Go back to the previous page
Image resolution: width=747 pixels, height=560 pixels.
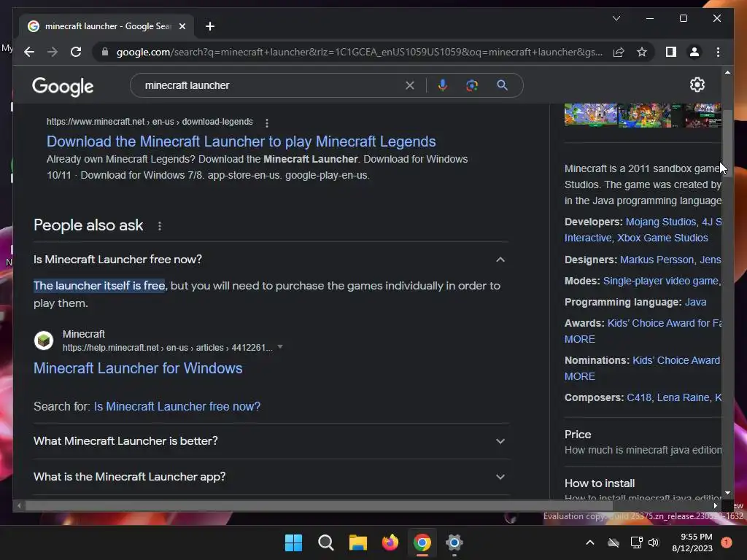pos(29,52)
